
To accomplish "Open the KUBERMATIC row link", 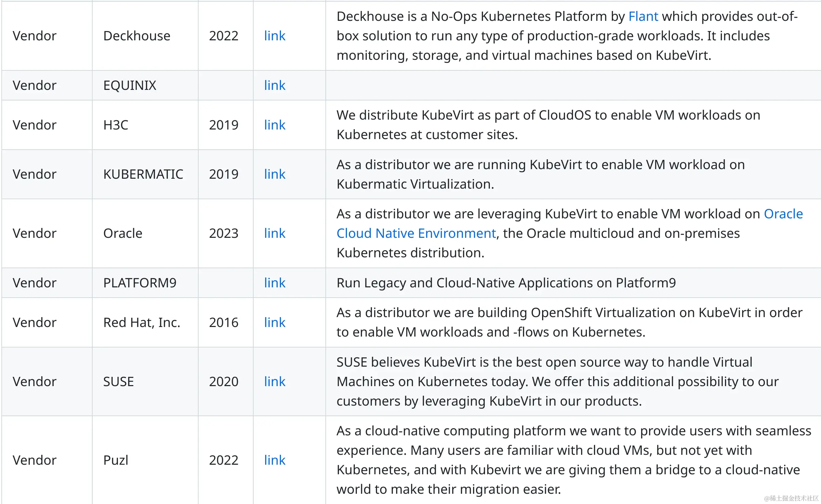I will click(274, 174).
